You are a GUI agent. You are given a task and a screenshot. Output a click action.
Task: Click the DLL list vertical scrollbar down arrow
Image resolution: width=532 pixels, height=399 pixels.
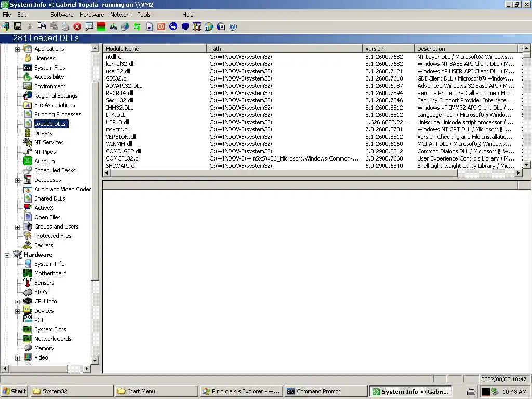(x=526, y=165)
